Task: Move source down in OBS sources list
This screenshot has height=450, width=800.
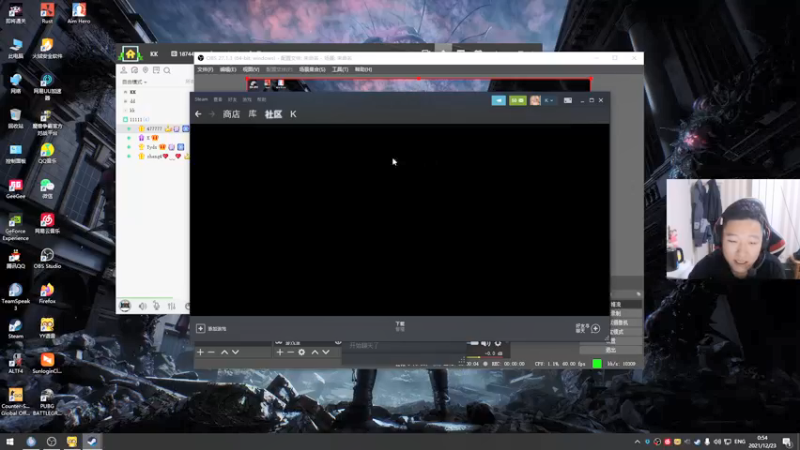Action: point(326,352)
